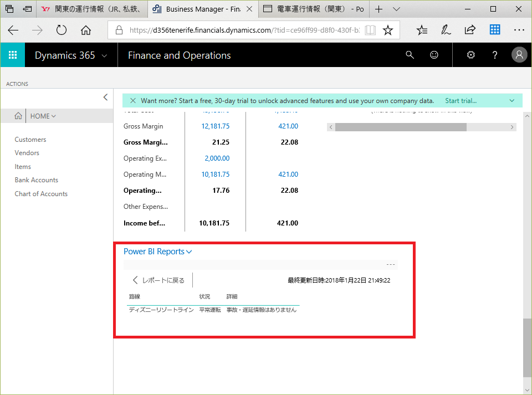Expand the trial banner chevron
The width and height of the screenshot is (532, 395).
tap(512, 101)
